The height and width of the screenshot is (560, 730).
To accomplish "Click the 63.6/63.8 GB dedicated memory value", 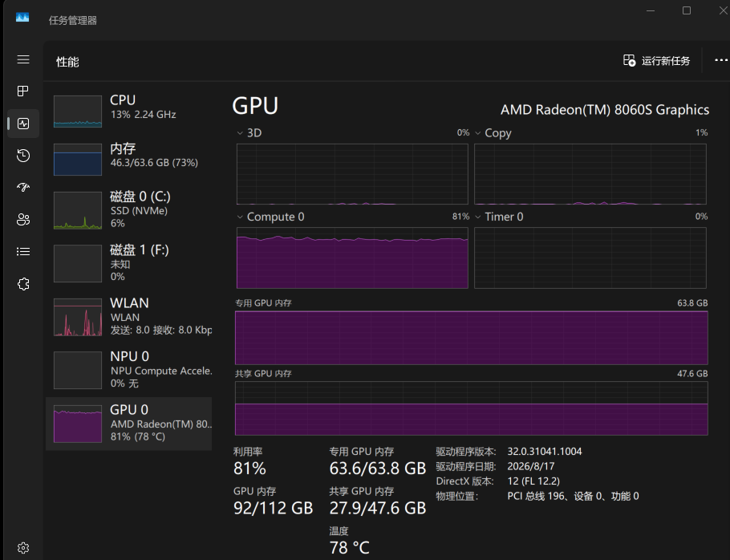I will click(378, 469).
